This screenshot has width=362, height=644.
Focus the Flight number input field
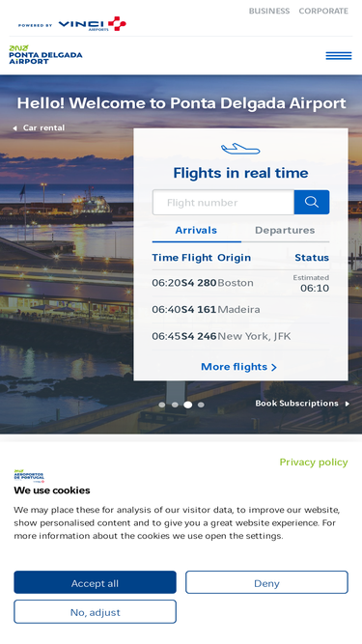click(x=223, y=202)
